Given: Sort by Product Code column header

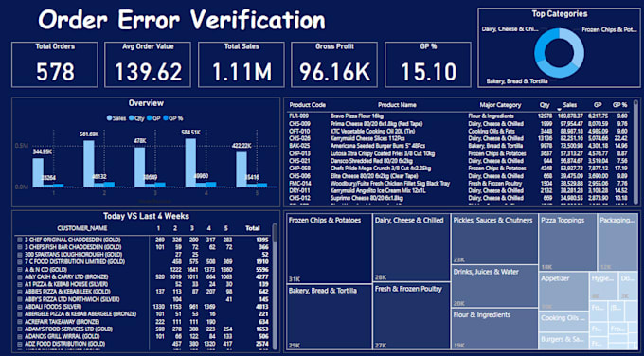Looking at the screenshot, I should tap(307, 105).
